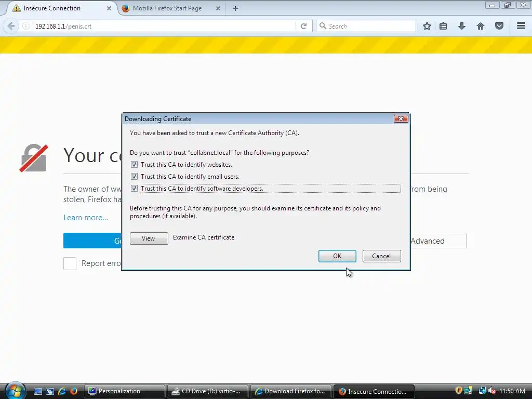Switch to Download Firefox taskbar window

click(x=291, y=391)
